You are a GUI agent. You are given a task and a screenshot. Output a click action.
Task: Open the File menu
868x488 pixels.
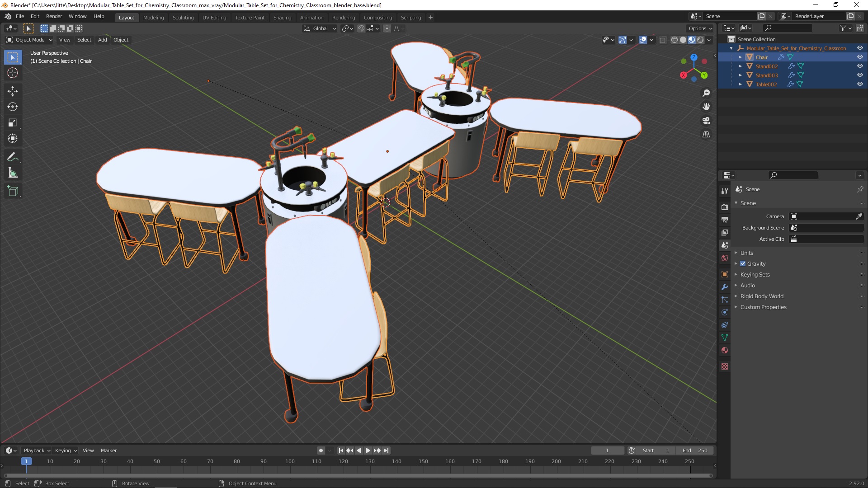(20, 16)
